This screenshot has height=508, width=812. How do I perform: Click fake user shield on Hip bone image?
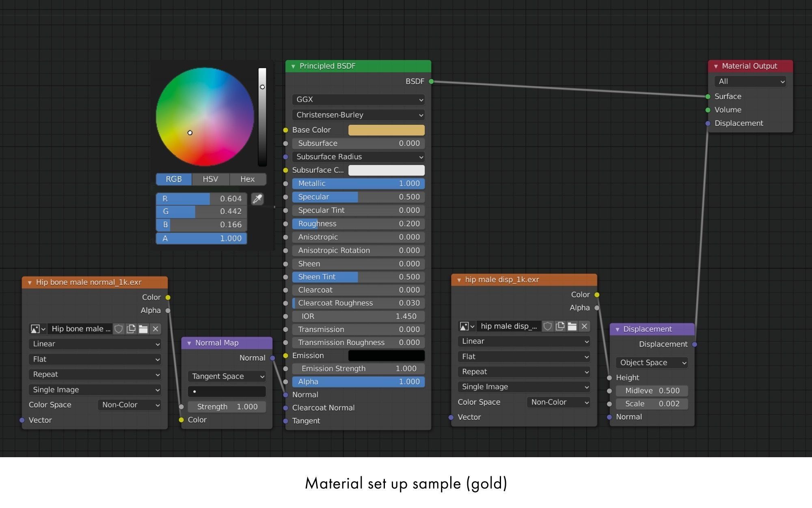click(x=119, y=329)
